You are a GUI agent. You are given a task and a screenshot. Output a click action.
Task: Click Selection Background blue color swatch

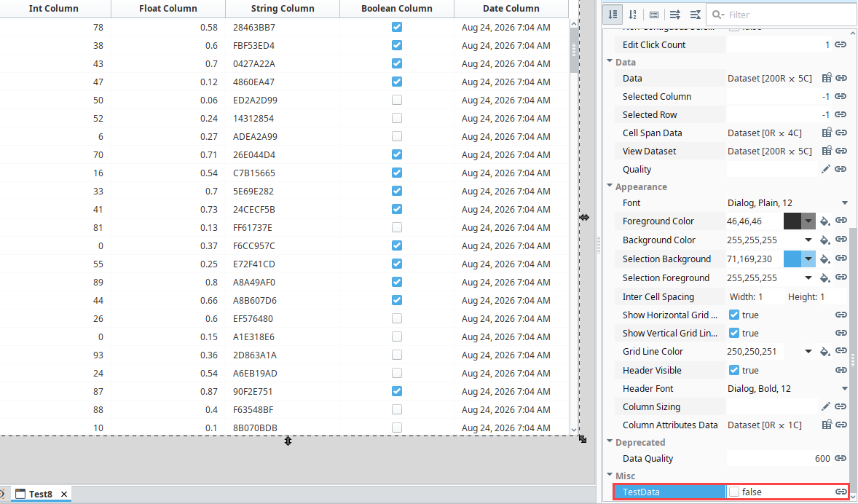pos(792,259)
